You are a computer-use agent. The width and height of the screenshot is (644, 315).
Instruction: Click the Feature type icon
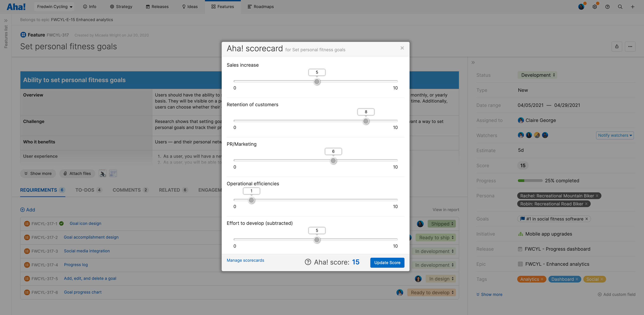(23, 35)
